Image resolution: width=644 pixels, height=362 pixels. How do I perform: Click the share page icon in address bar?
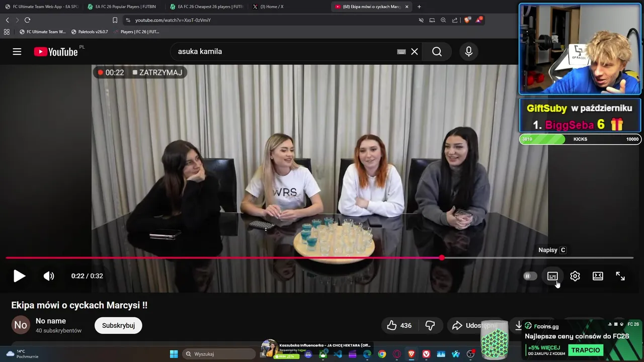(x=455, y=20)
